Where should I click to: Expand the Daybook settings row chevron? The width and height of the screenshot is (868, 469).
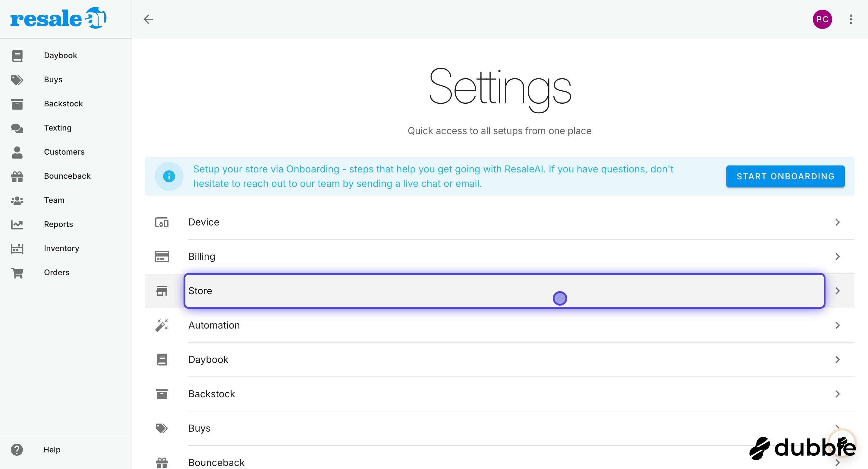pos(838,360)
